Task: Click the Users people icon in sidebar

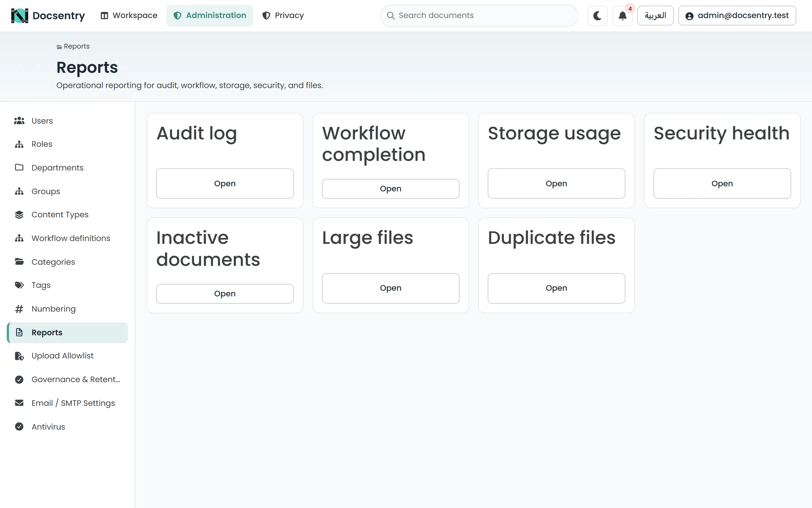Action: [x=19, y=121]
